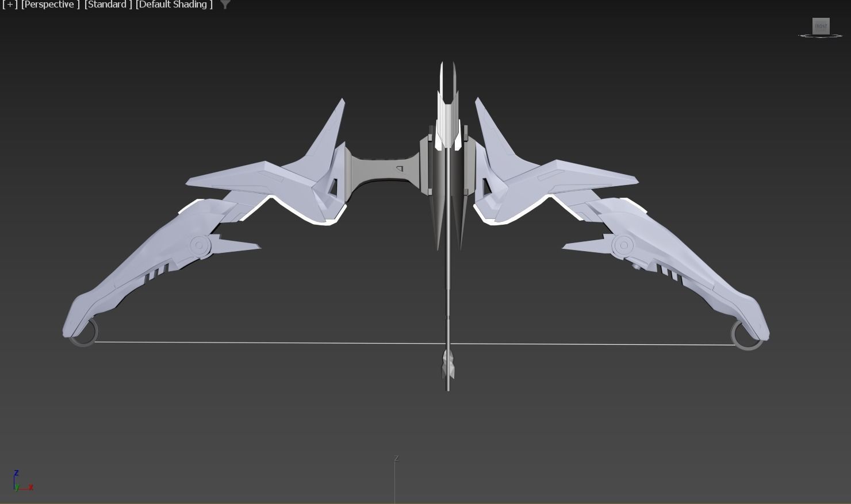Select the right circular pivot joint
851x504 pixels.
pyautogui.click(x=623, y=246)
